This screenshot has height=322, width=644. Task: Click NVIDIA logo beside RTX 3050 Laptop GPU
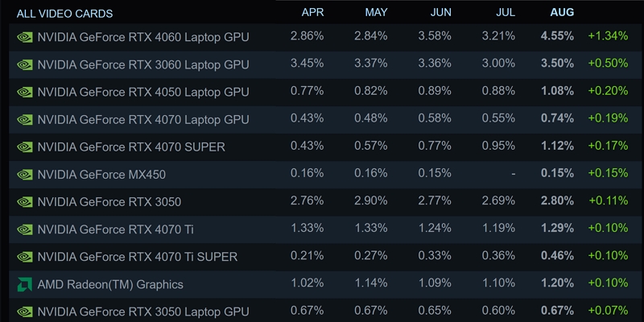pyautogui.click(x=24, y=312)
